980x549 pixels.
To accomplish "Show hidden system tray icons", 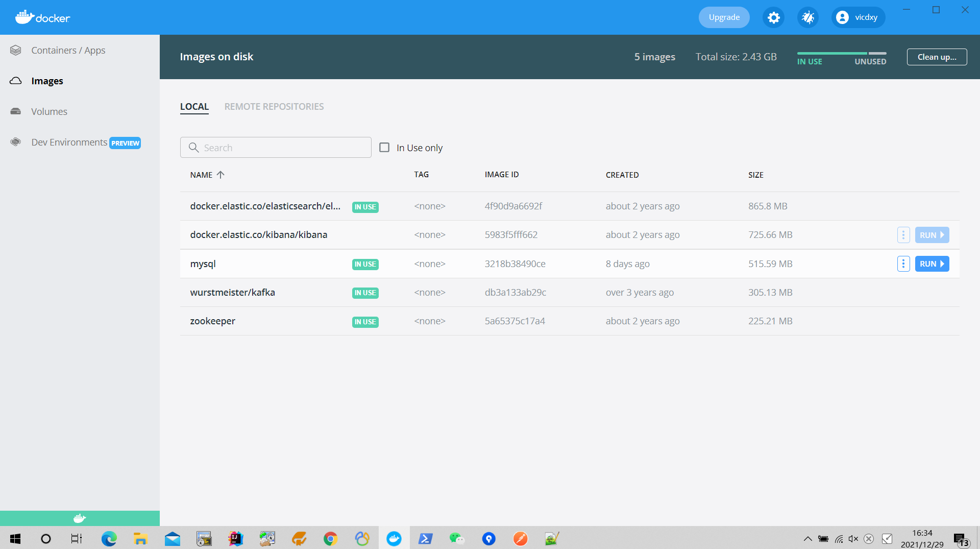I will pyautogui.click(x=807, y=538).
